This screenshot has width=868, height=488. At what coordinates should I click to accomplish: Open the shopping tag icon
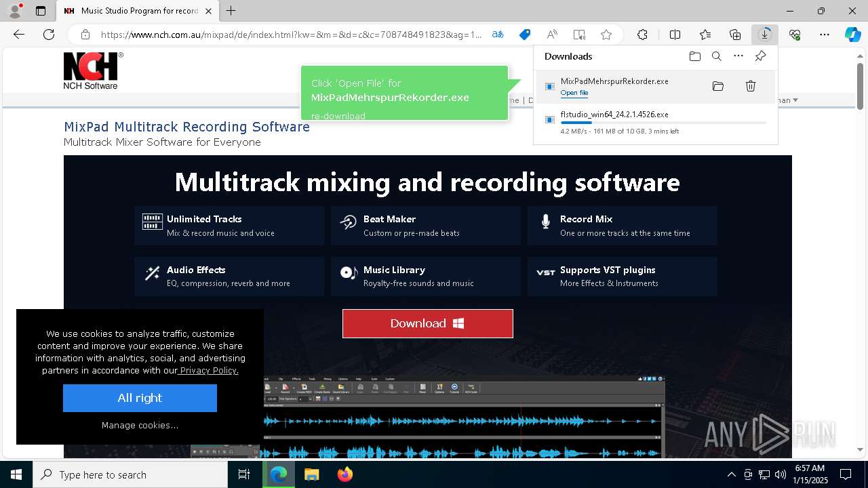click(x=525, y=35)
